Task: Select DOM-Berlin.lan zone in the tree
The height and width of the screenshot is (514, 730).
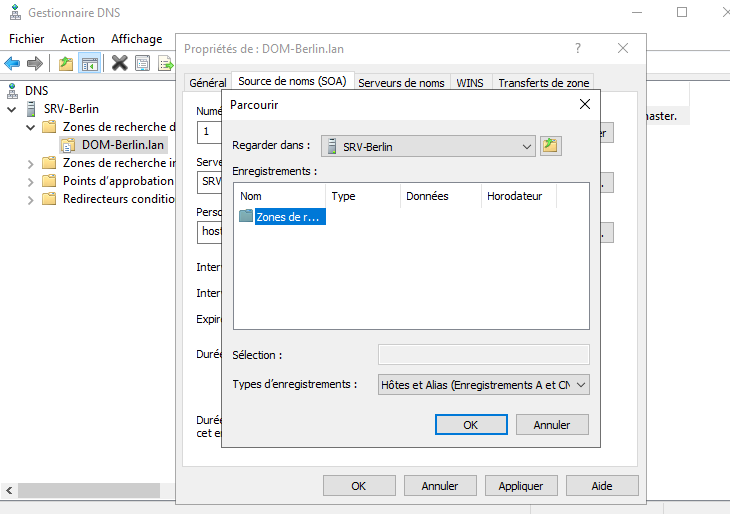Action: click(x=122, y=145)
